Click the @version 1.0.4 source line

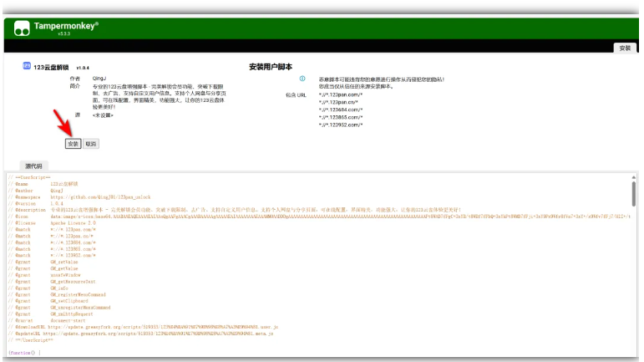click(36, 203)
